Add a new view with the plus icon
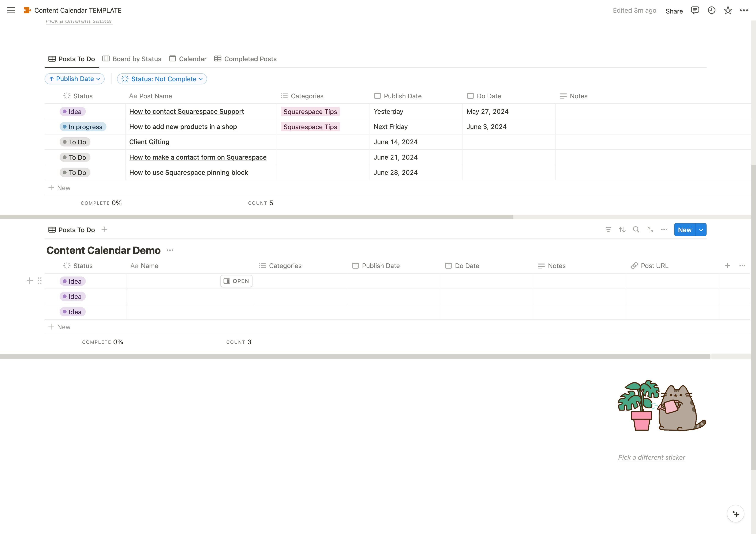 [104, 230]
